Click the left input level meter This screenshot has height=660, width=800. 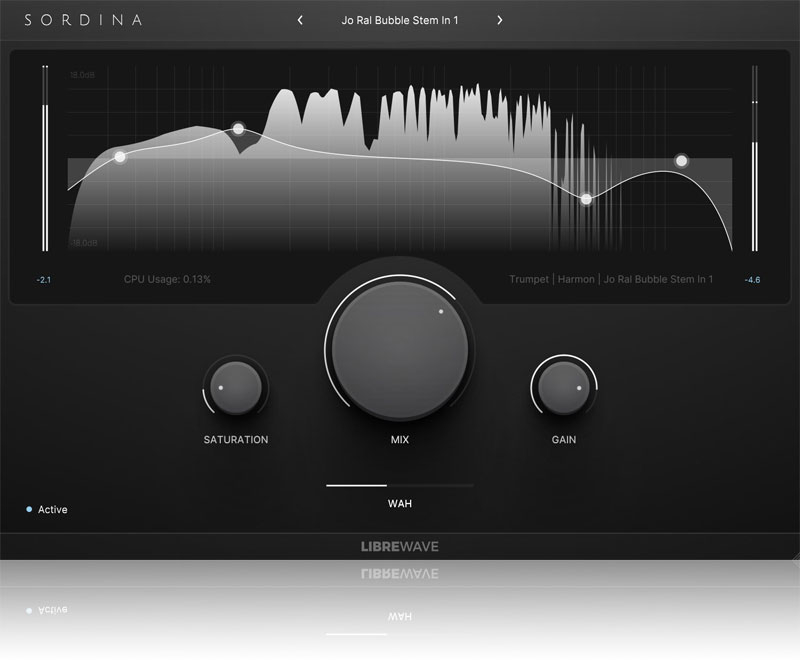(x=45, y=160)
